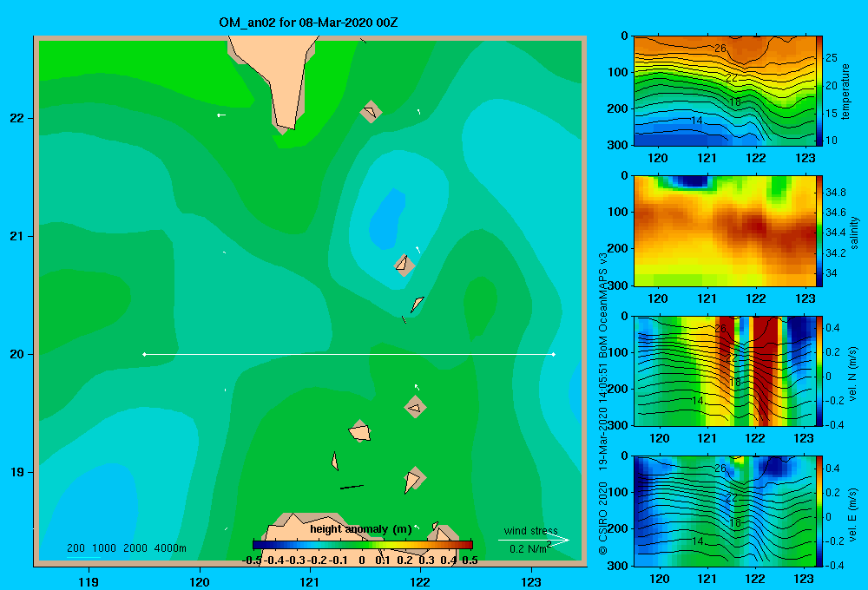Click the '0.2 N/m' wind stress value

(x=529, y=548)
